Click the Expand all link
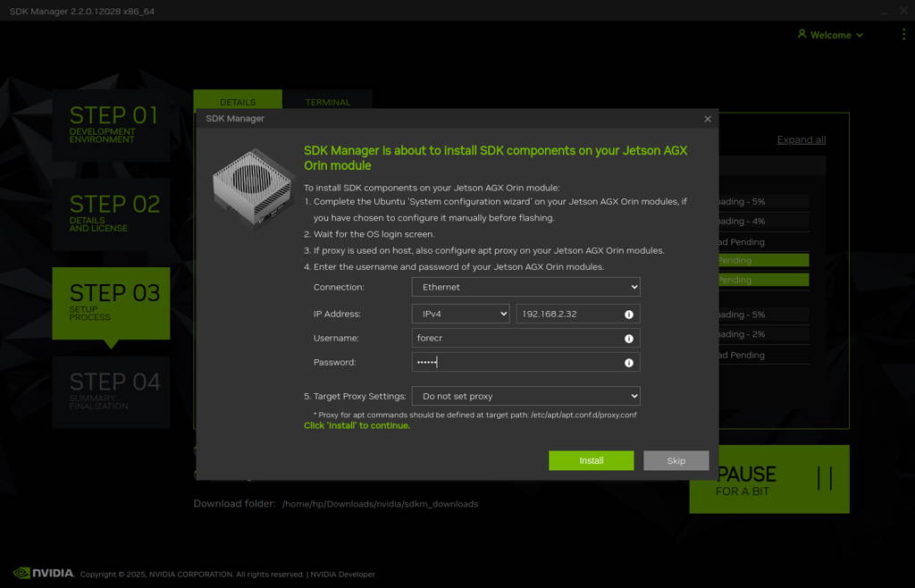This screenshot has height=588, width=915. pos(802,139)
